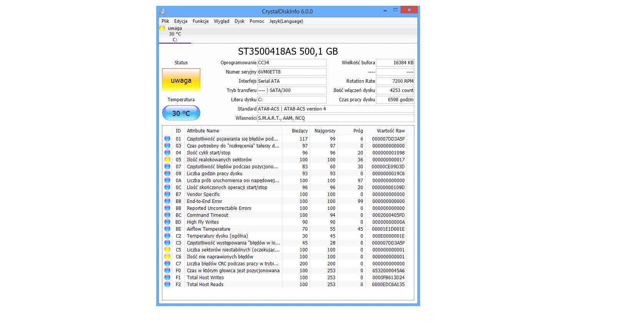This screenshot has width=644, height=325.
Task: Click the Standard field ATA8-ACS
Action: pyautogui.click(x=335, y=109)
